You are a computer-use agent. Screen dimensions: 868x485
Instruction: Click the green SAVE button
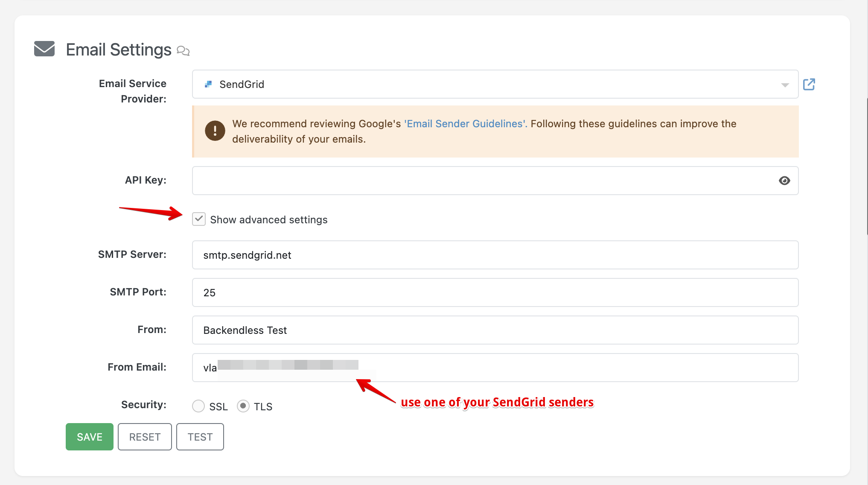point(90,437)
